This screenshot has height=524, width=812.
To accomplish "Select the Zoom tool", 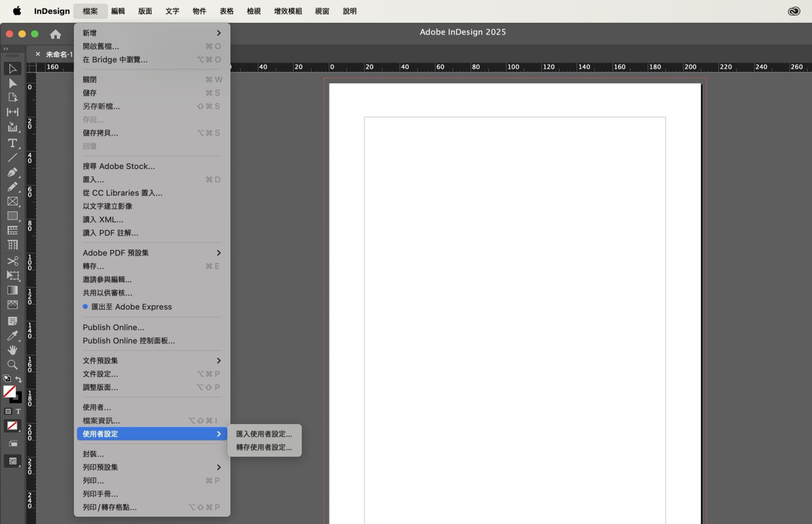I will click(12, 365).
